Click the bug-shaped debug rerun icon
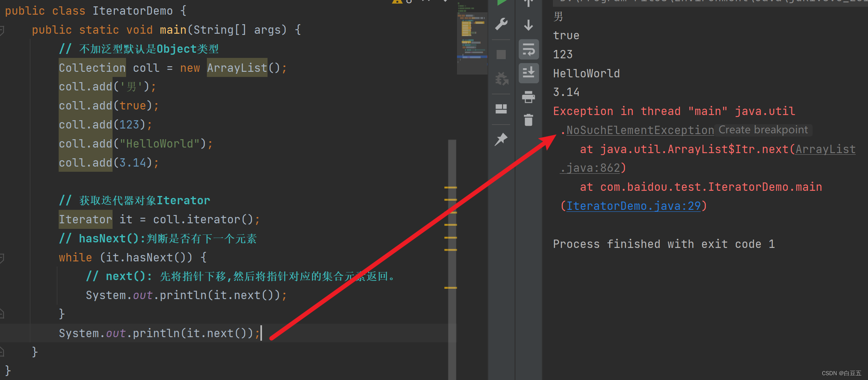The height and width of the screenshot is (380, 868). point(501,79)
